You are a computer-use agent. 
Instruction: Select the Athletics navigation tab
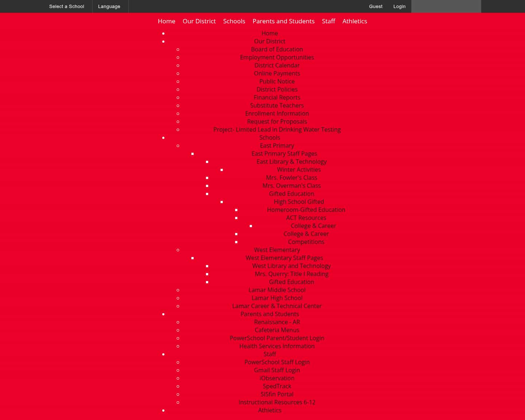tap(354, 21)
